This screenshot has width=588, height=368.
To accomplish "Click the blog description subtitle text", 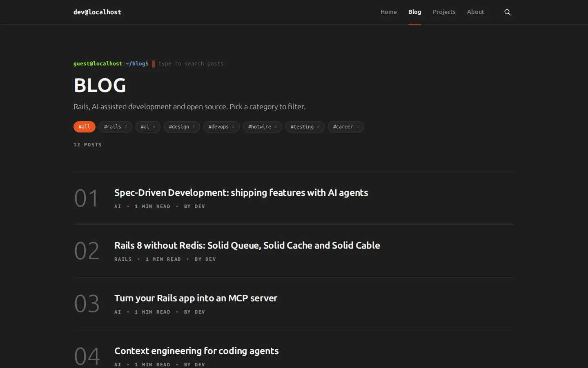I will click(x=189, y=107).
